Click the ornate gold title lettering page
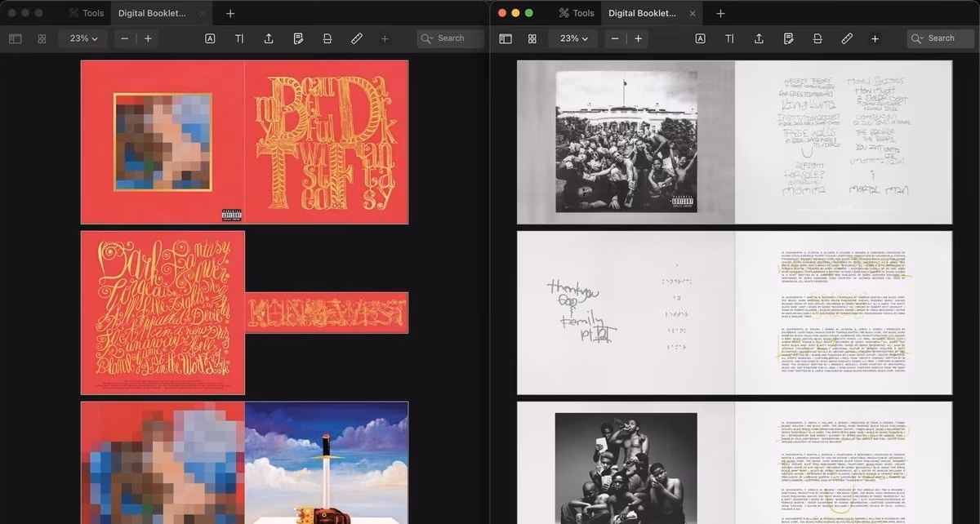 point(327,142)
